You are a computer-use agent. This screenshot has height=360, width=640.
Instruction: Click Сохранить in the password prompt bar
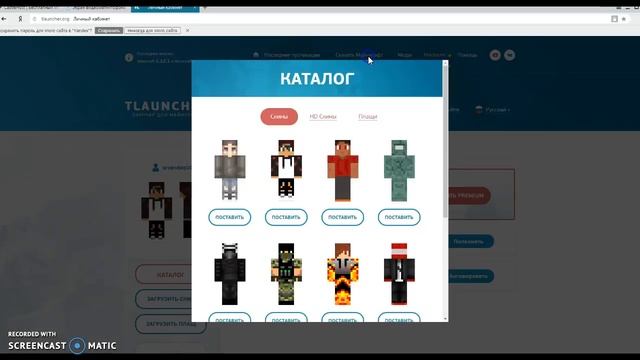click(x=109, y=31)
